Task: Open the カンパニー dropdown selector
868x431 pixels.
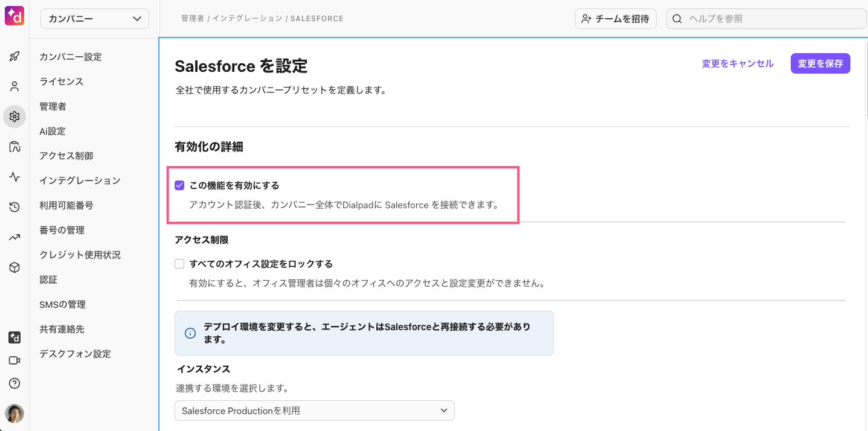Action: pyautogui.click(x=95, y=19)
